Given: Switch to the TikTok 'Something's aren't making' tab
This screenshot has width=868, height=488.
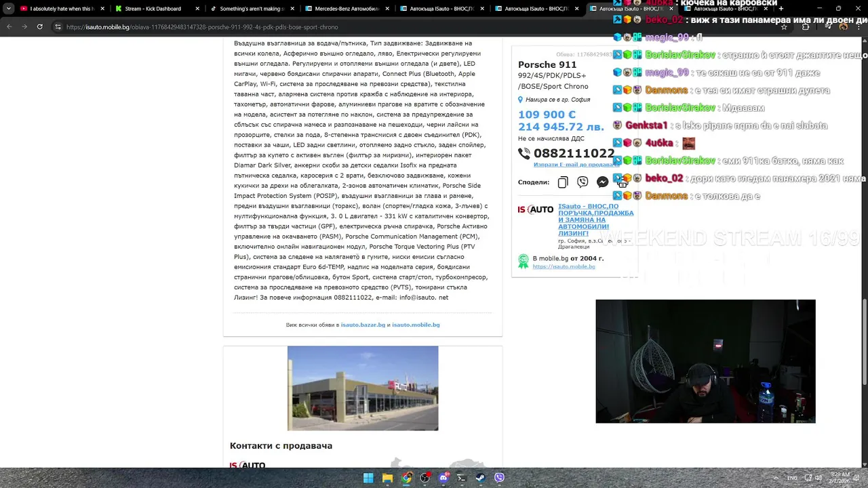Looking at the screenshot, I should 251,9.
